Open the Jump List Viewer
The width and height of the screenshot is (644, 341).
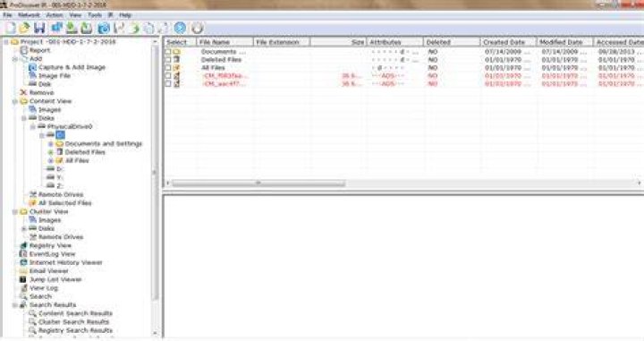point(55,279)
